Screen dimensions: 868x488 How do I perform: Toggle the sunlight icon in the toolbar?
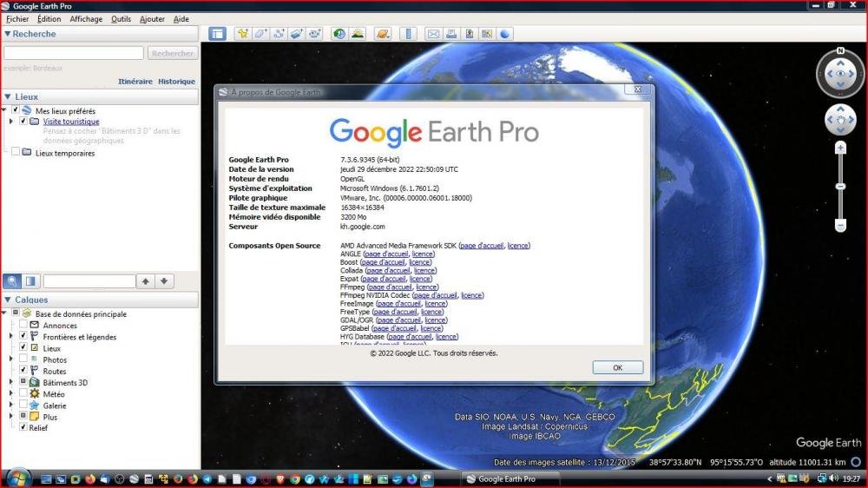358,34
